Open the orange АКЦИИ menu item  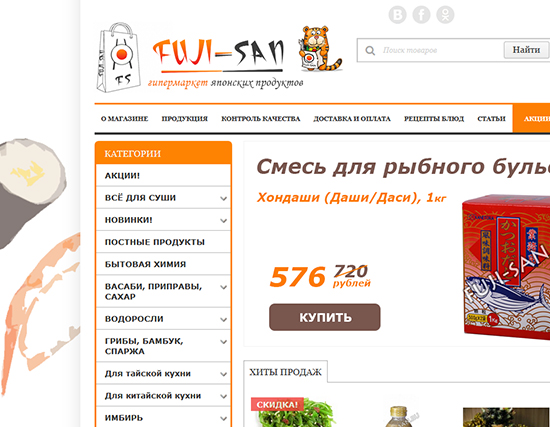536,119
